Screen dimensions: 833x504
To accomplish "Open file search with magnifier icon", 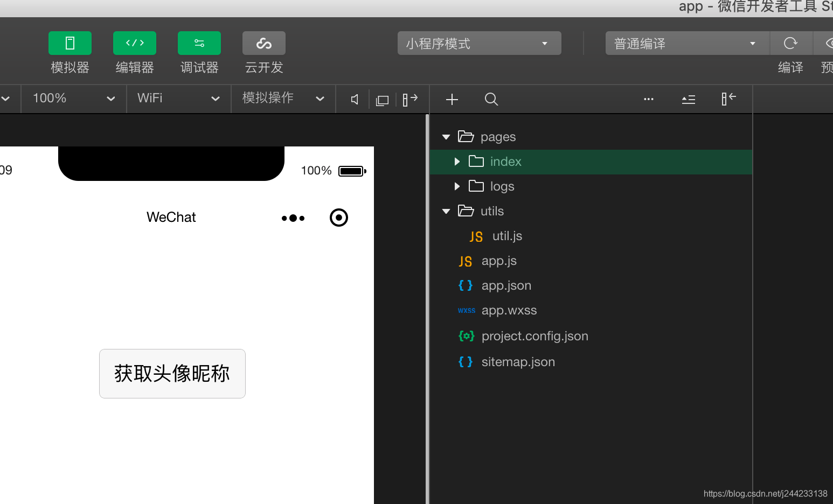I will (491, 99).
